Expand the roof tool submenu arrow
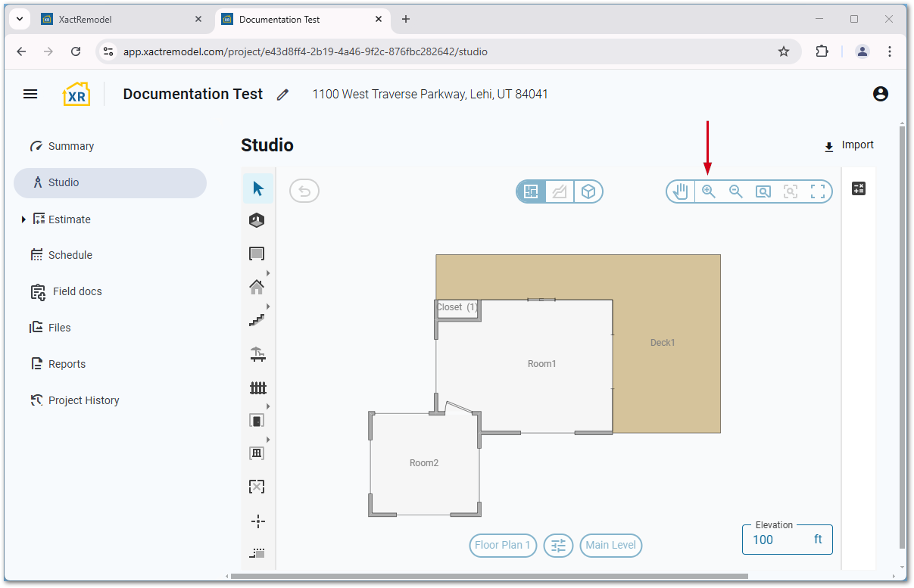 point(268,273)
